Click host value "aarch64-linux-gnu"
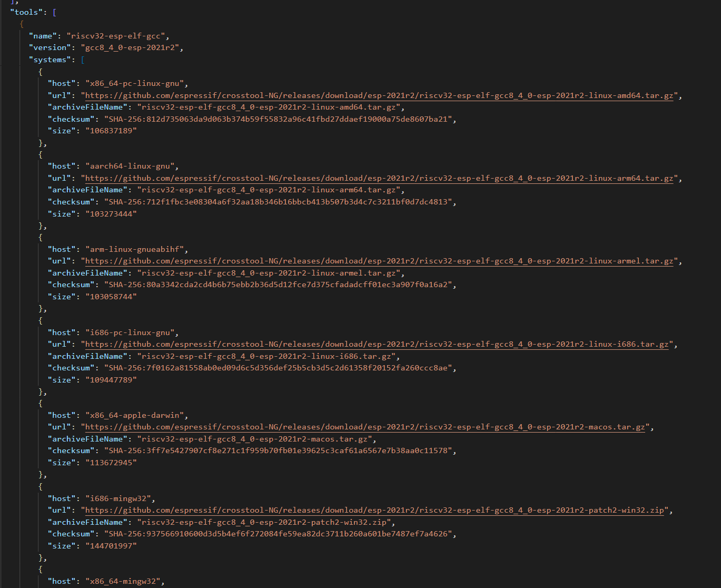The image size is (721, 588). click(132, 166)
